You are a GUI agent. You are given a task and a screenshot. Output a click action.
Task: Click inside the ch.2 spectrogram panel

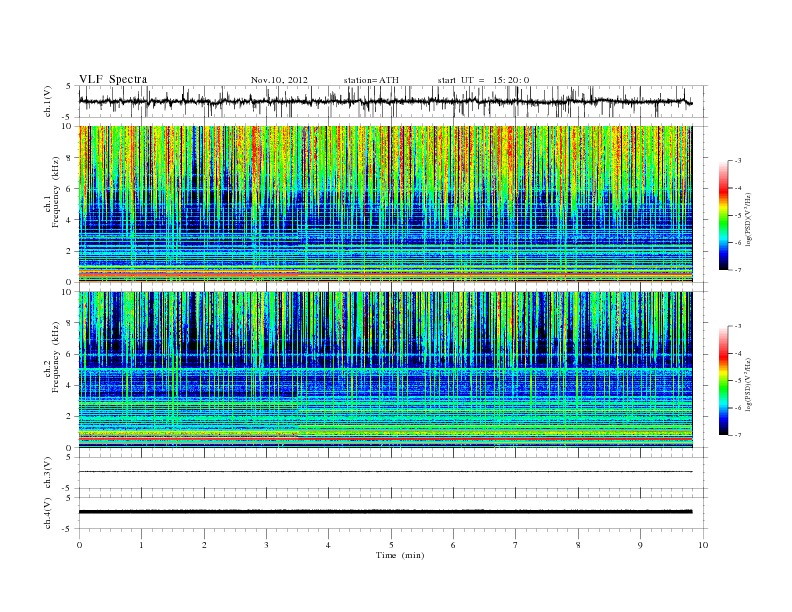pos(385,370)
